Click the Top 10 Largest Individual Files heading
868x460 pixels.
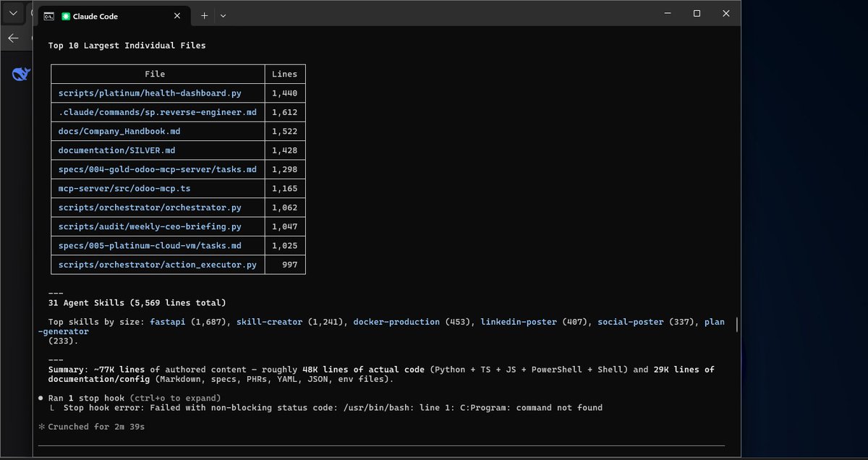[x=127, y=46]
